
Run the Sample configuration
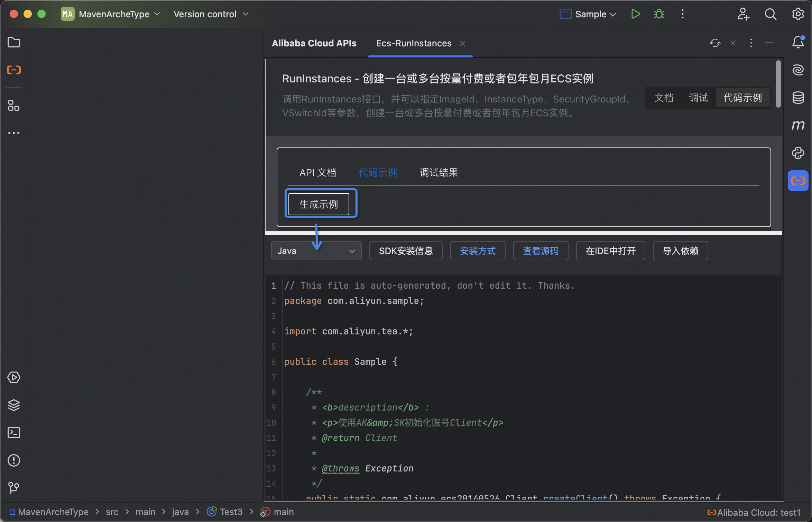636,14
